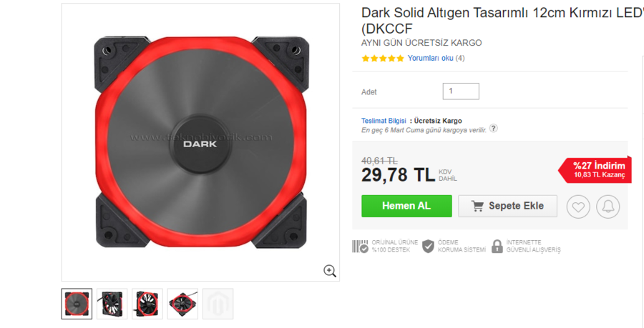The height and width of the screenshot is (328, 644).
Task: Select the first front-view fan thumbnail
Action: pos(77,304)
